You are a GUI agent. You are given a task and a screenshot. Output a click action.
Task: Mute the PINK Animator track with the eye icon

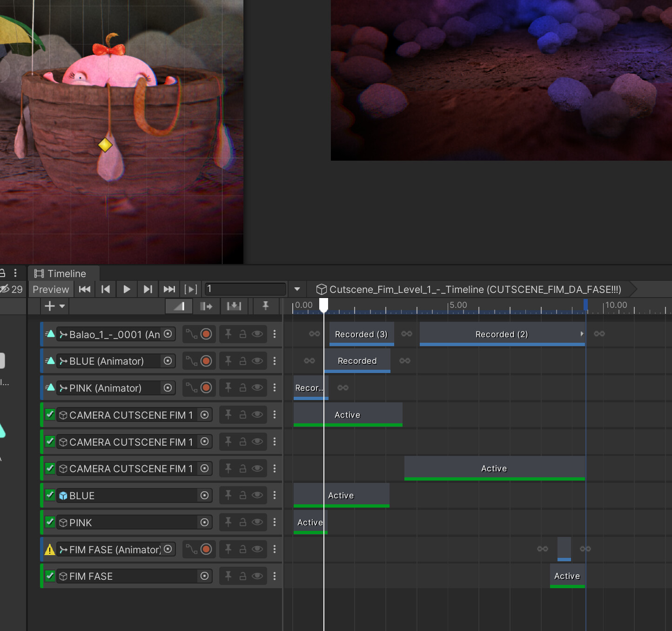[257, 387]
